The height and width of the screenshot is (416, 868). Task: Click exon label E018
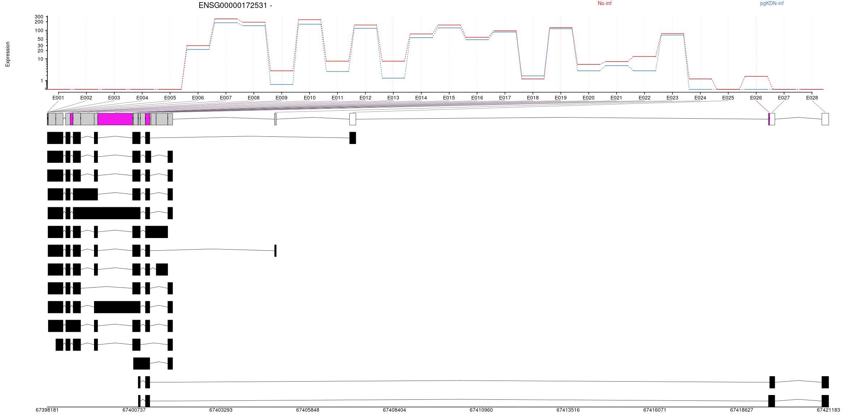pos(533,98)
